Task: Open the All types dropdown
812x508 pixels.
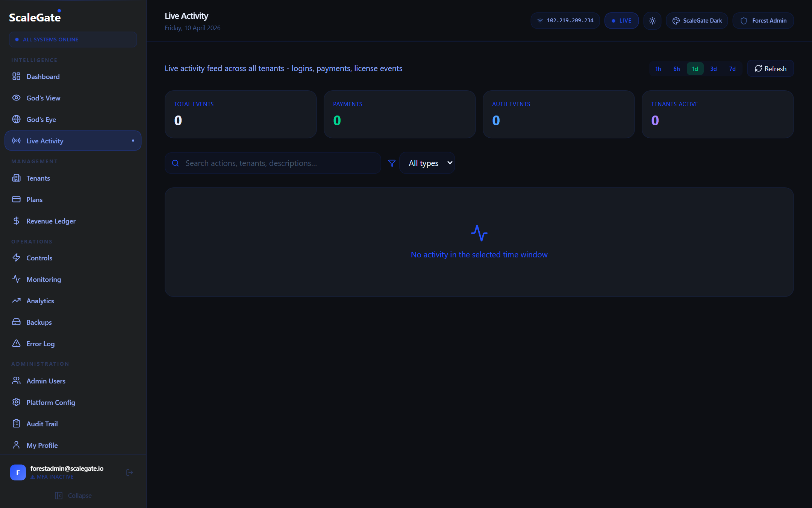Action: [427, 163]
